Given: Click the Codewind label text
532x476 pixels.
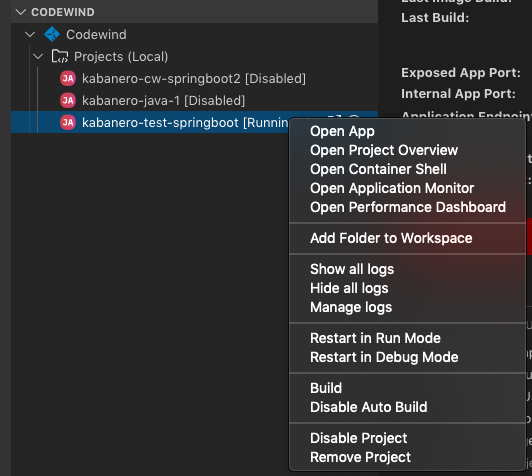Looking at the screenshot, I should pyautogui.click(x=96, y=35).
